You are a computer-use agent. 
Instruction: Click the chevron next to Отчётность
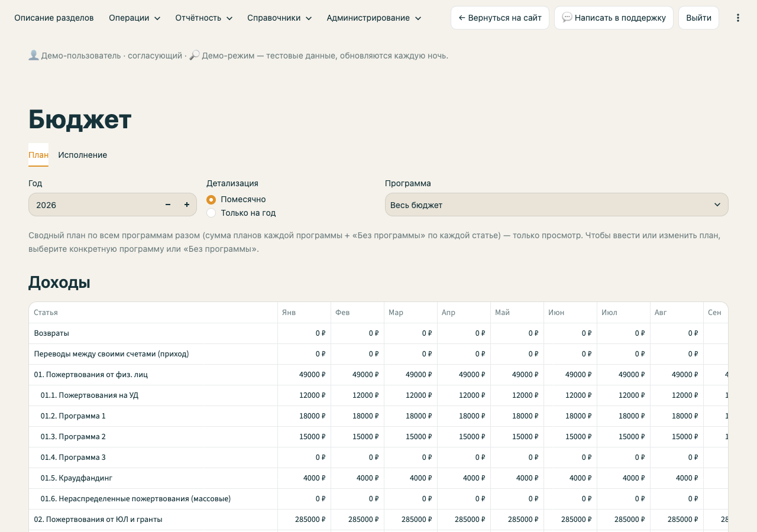229,18
